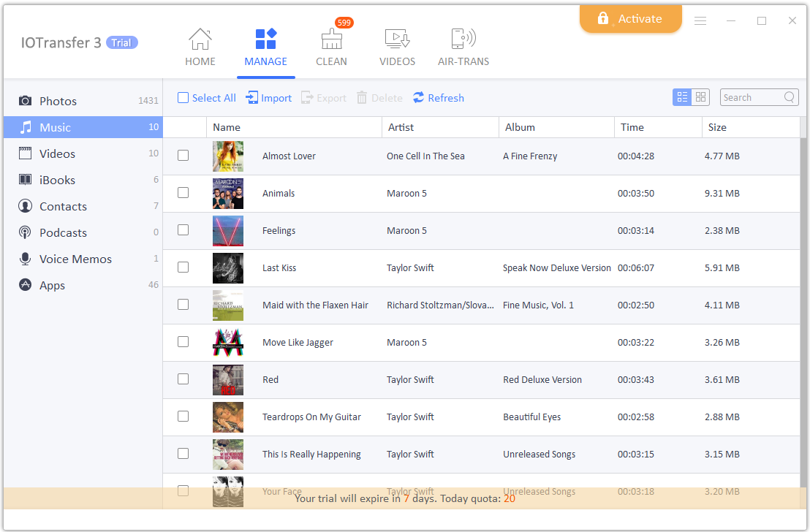Open the HOME tab icon
The image size is (810, 532).
click(x=200, y=39)
